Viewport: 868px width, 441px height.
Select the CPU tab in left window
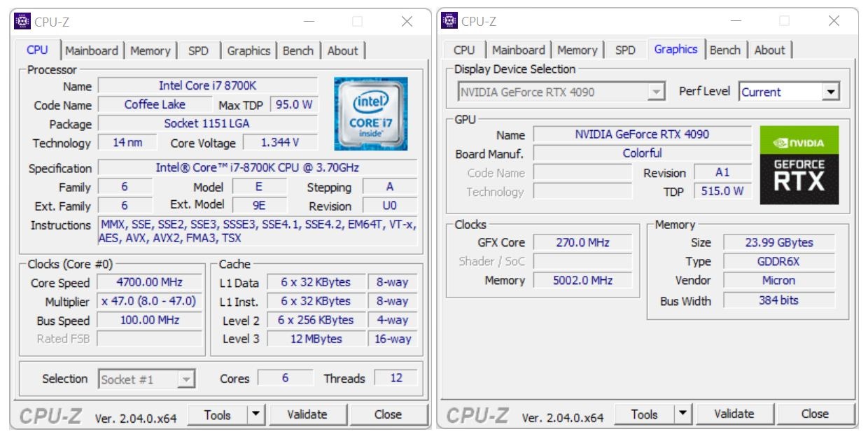click(x=37, y=50)
